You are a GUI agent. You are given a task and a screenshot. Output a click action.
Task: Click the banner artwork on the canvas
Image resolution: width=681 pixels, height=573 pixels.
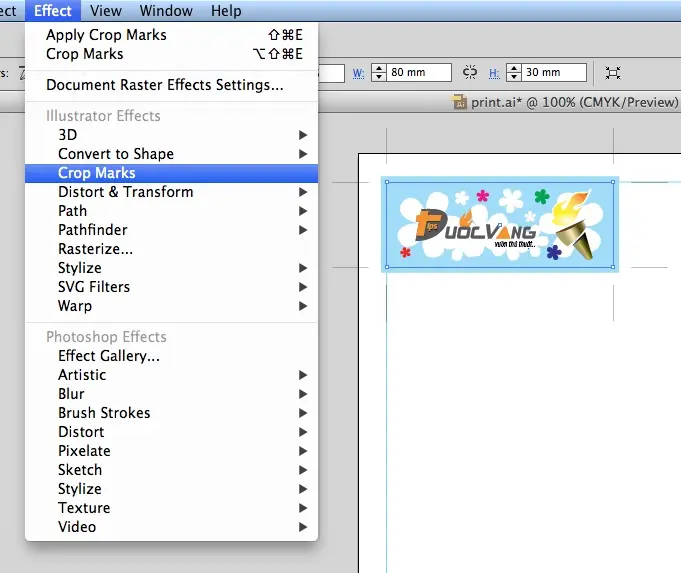[x=499, y=224]
